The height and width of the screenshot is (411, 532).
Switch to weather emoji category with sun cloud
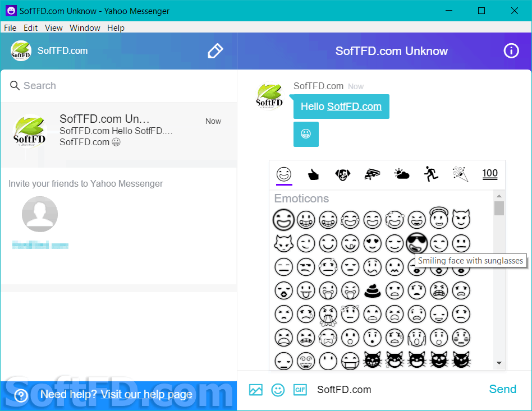(402, 174)
